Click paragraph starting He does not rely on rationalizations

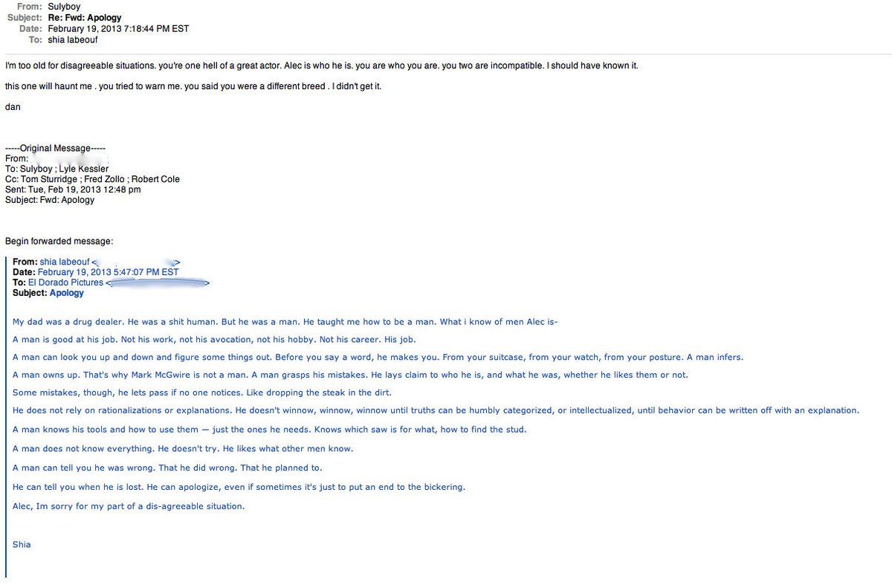click(x=436, y=410)
